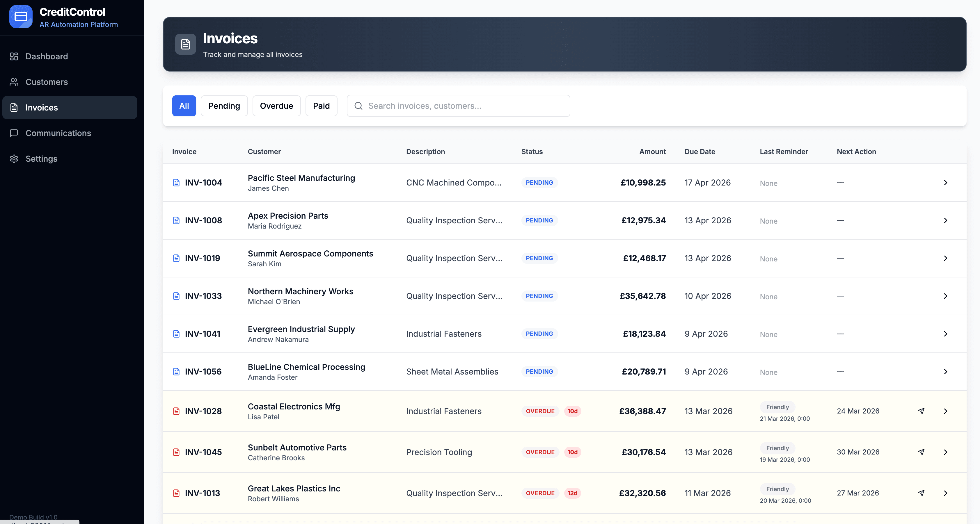This screenshot has height=524, width=980.
Task: Open details for the INV-1033 row
Action: (x=946, y=296)
